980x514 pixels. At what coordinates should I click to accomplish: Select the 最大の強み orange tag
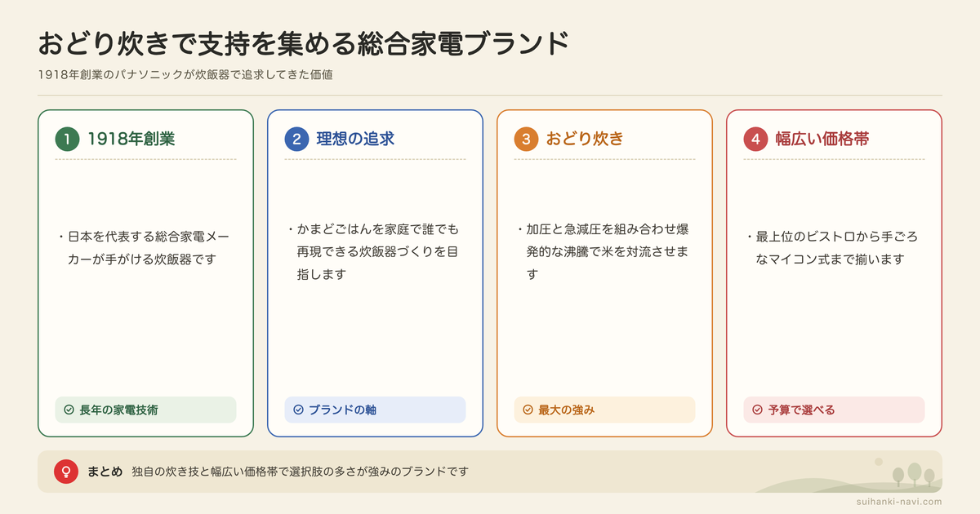pyautogui.click(x=604, y=410)
